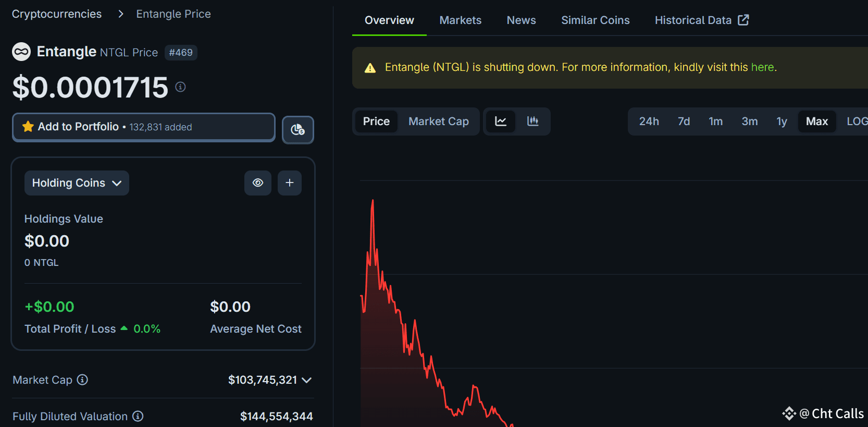Open the Historical Data tab
868x427 pixels.
pyautogui.click(x=702, y=20)
